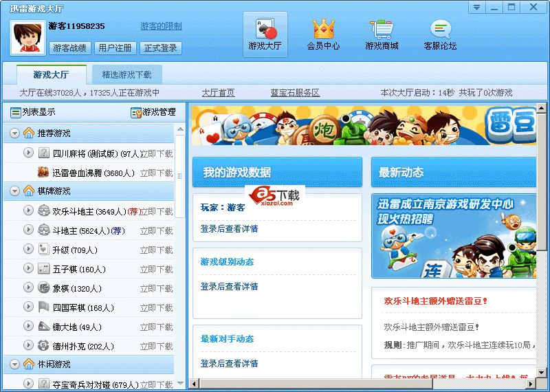
Task: Click the horizontal scrollbar right arrow
Action: pyautogui.click(x=531, y=384)
